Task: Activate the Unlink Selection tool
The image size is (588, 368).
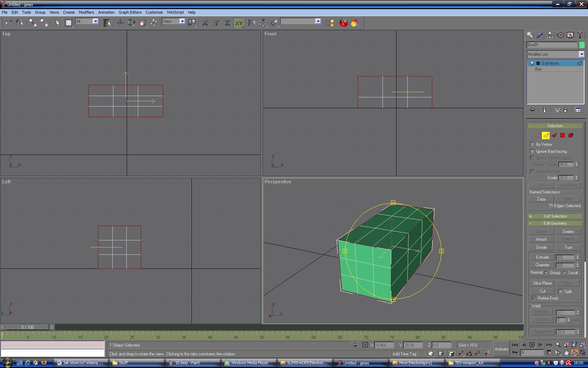Action: (44, 23)
